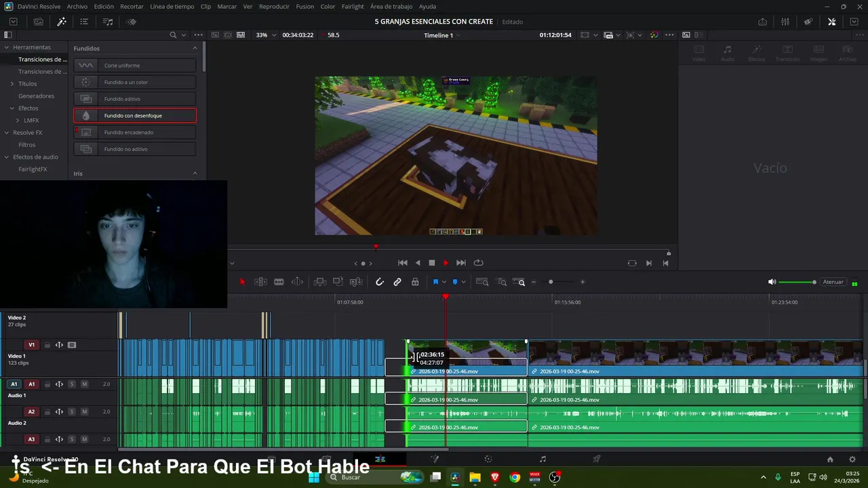This screenshot has height=488, width=868.
Task: Select the Generadores tree item
Action: [x=36, y=96]
